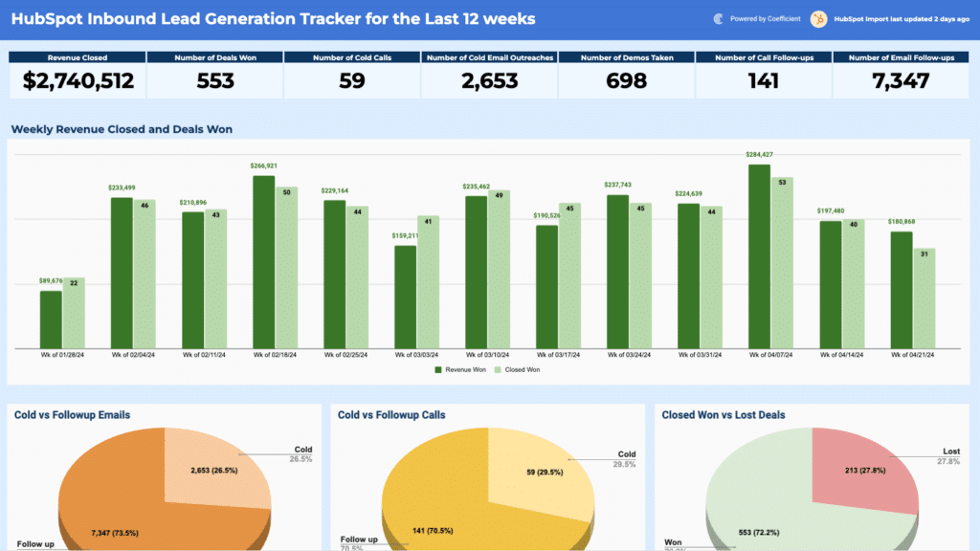Click the $284,427 data label

(759, 154)
